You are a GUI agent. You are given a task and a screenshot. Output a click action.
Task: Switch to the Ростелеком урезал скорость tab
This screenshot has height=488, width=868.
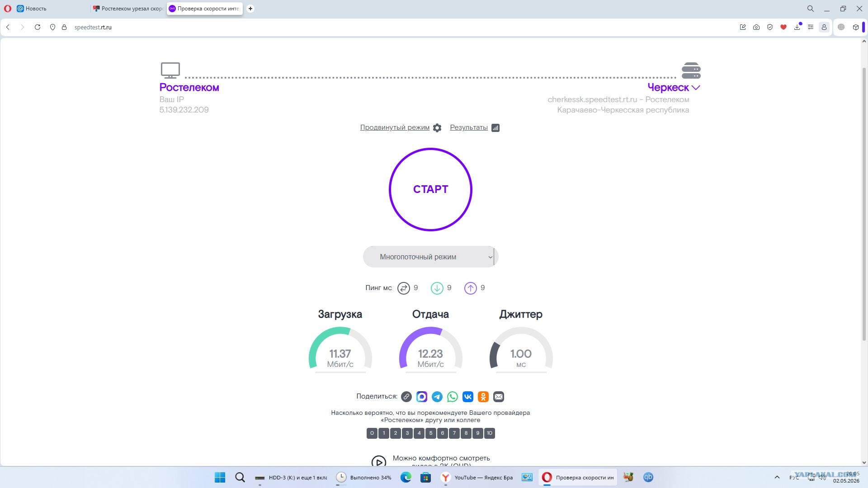click(128, 9)
